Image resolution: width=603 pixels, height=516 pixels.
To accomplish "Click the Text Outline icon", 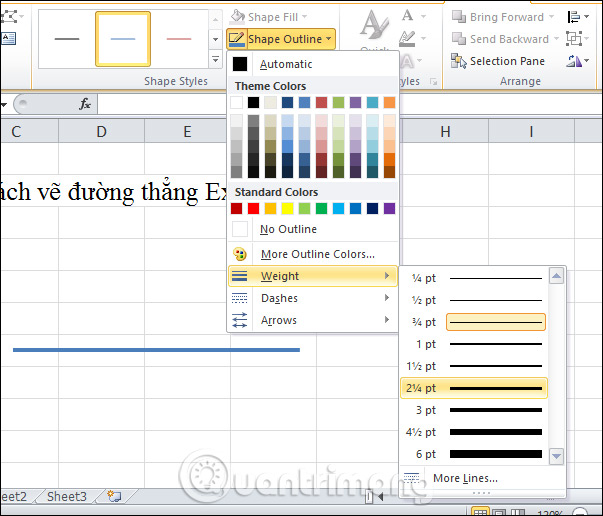I will [x=407, y=38].
